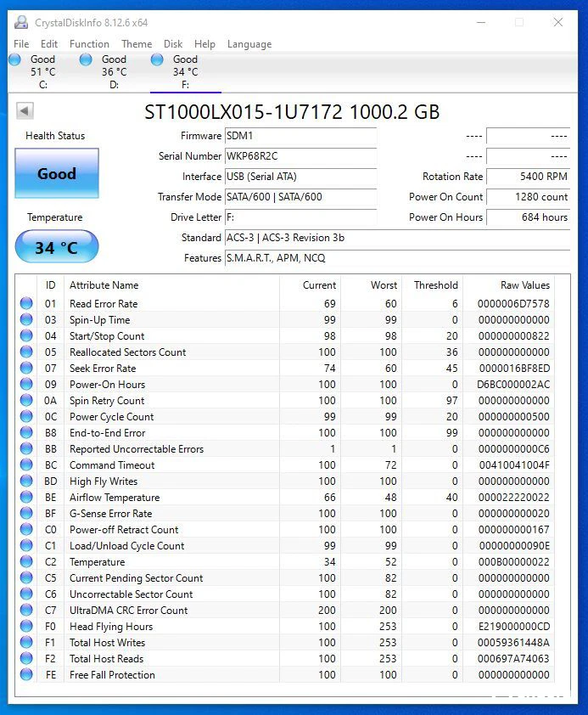Open the Language menu

pos(249,44)
